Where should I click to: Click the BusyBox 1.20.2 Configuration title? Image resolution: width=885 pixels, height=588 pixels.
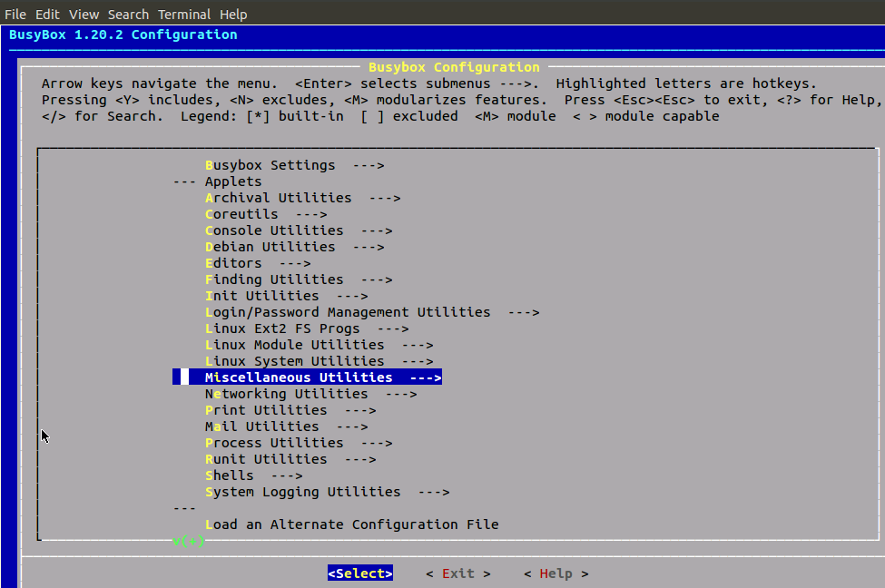click(123, 34)
